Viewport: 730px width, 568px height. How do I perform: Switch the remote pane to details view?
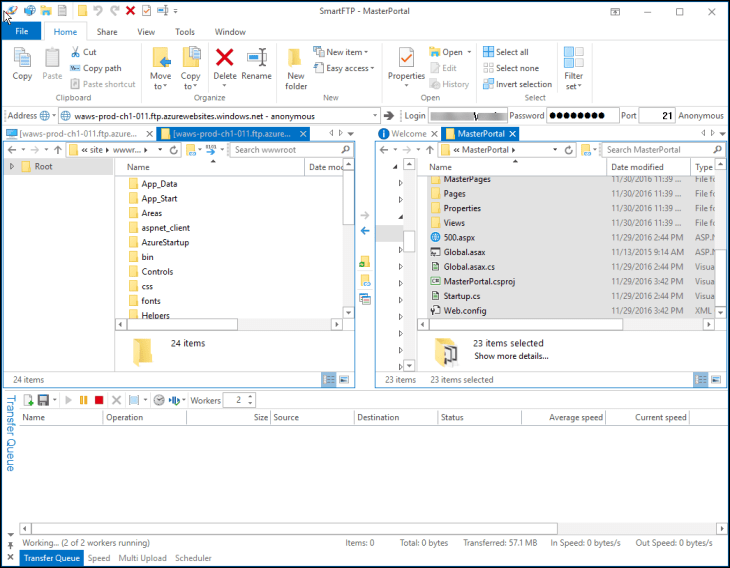pos(329,380)
